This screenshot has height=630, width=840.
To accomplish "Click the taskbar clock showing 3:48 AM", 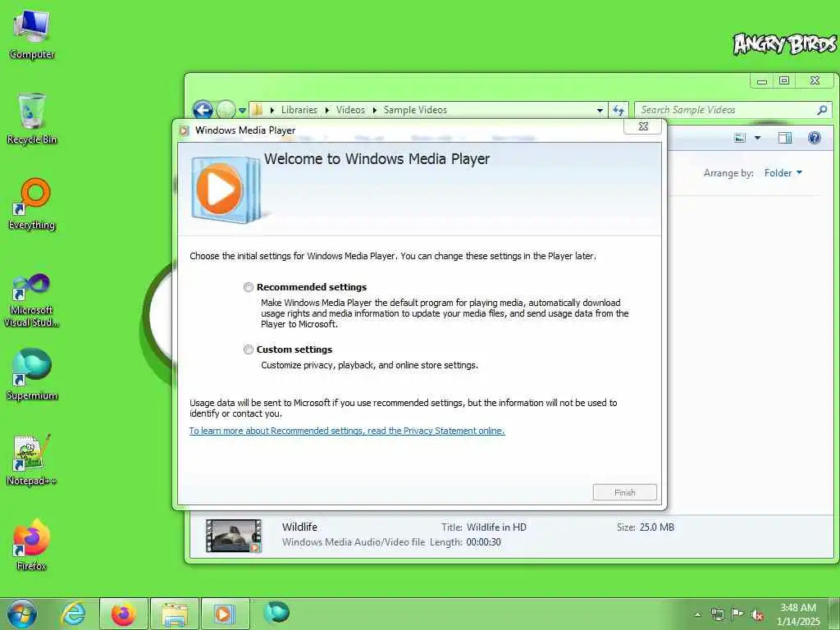I will (798, 614).
